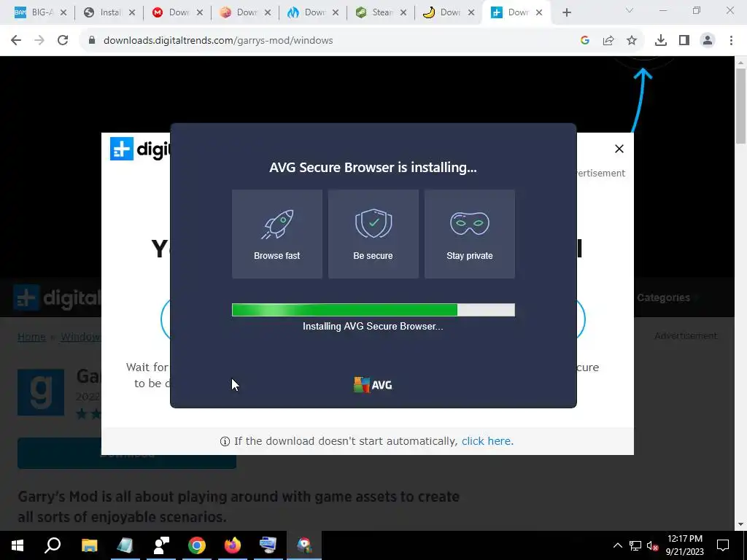Reload the page with the refresh icon

click(x=63, y=41)
